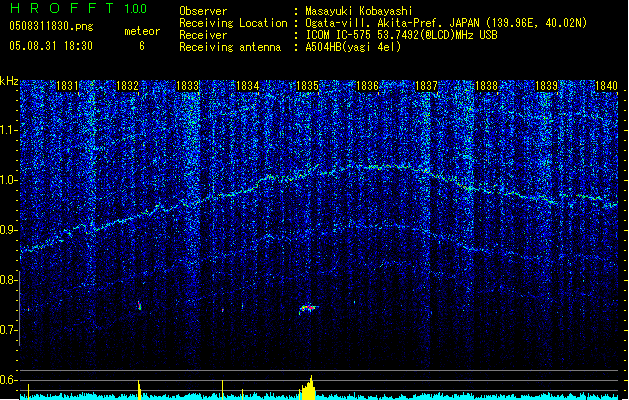
Task: Click the HROFFT 1.0.0 title text
Action: click(79, 8)
